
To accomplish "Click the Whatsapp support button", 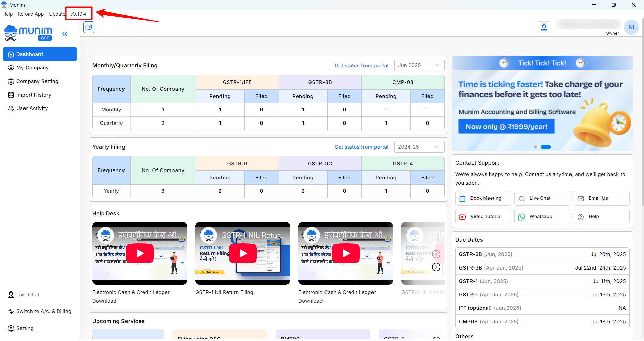I will pyautogui.click(x=542, y=217).
